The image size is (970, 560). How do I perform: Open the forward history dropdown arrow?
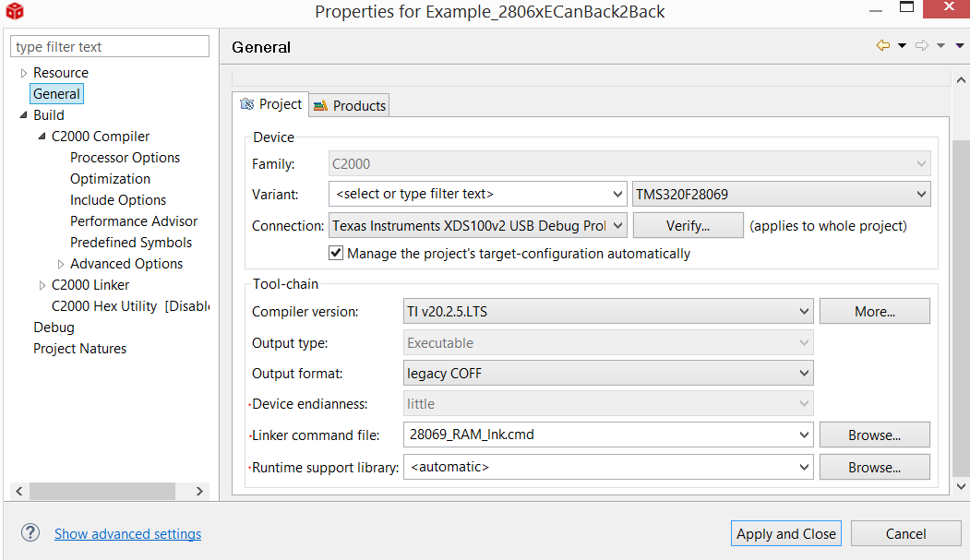coord(940,46)
